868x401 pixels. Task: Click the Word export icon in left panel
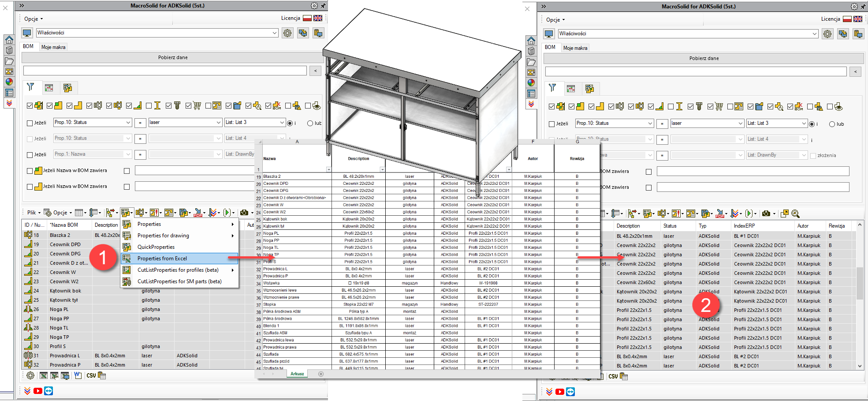coord(78,375)
